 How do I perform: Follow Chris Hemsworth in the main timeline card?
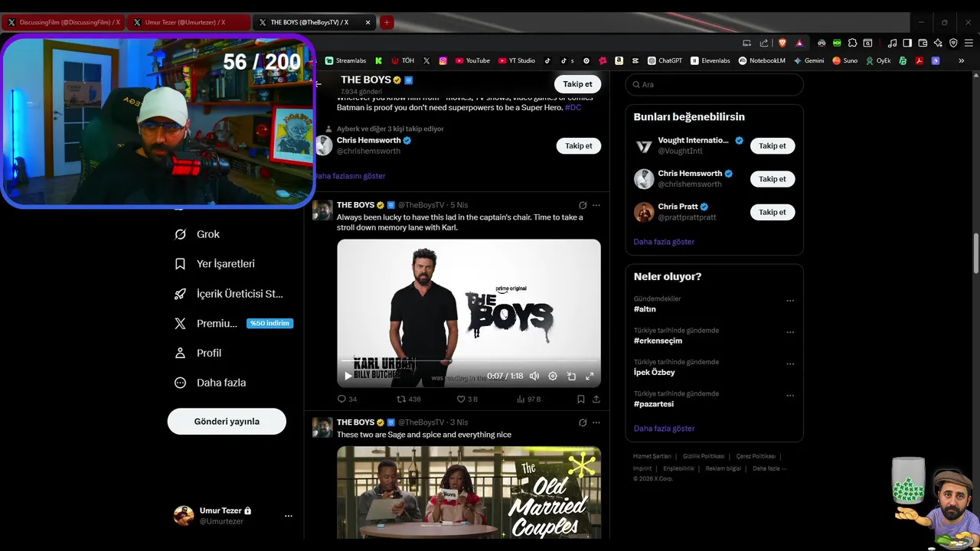click(x=578, y=145)
